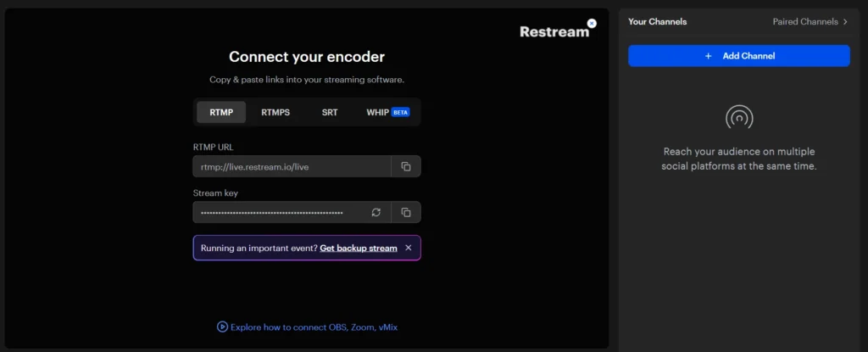This screenshot has height=352, width=868.
Task: Click the play icon before Explore text
Action: click(222, 327)
